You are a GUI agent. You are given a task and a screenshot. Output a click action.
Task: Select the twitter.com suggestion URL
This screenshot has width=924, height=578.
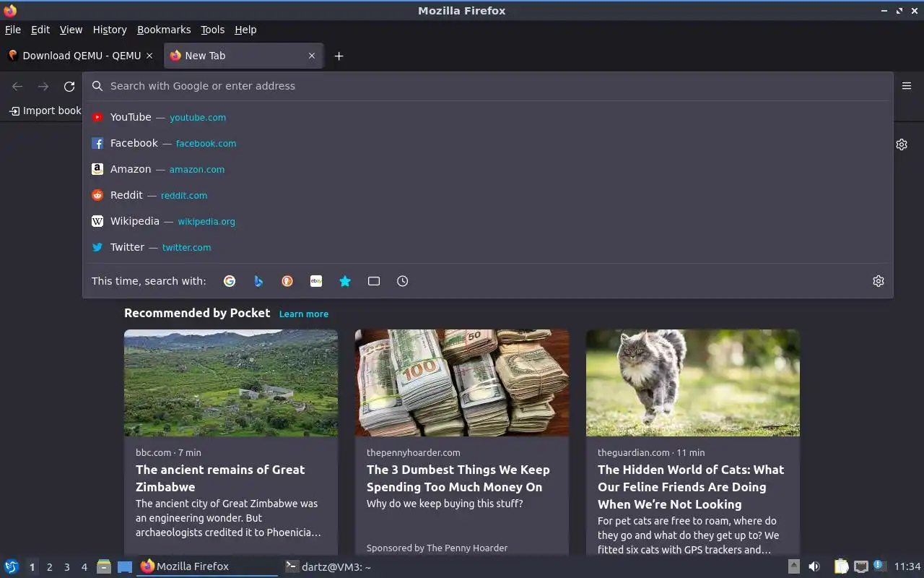[186, 248]
